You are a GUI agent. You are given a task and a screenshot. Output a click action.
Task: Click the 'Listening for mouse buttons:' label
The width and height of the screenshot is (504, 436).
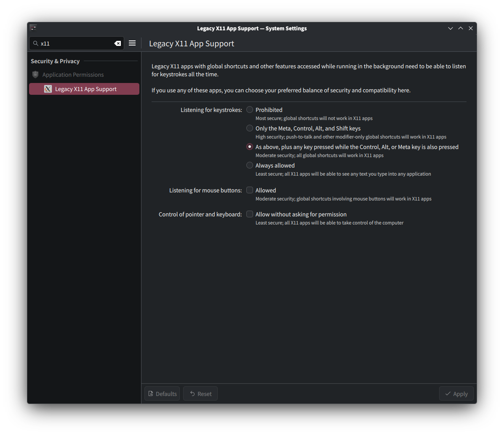click(x=205, y=190)
